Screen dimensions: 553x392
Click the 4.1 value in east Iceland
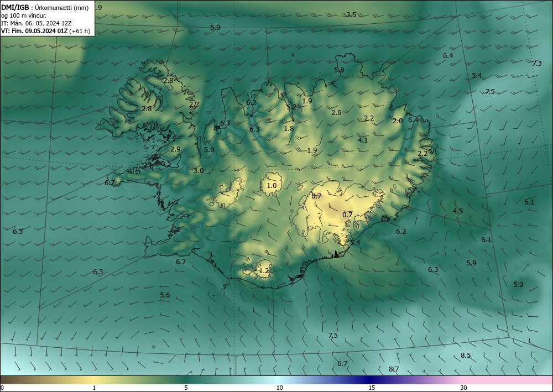[x=363, y=140]
